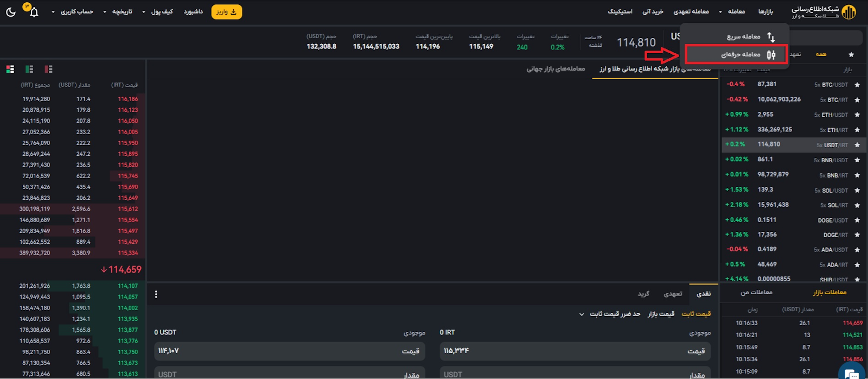This screenshot has height=379, width=868.
Task: Open notifications from the bell icon
Action: (x=34, y=12)
